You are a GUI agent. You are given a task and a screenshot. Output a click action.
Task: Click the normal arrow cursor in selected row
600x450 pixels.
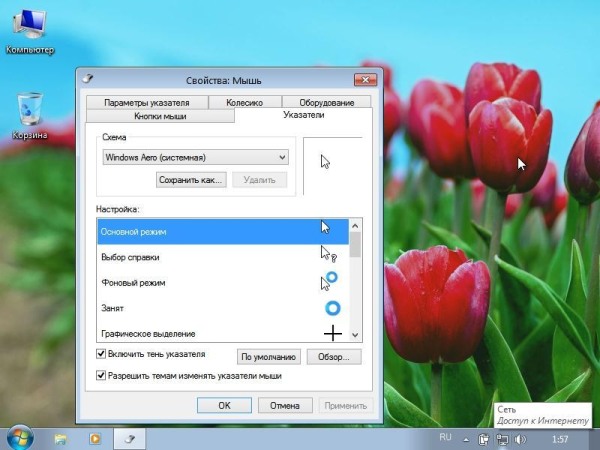[325, 227]
